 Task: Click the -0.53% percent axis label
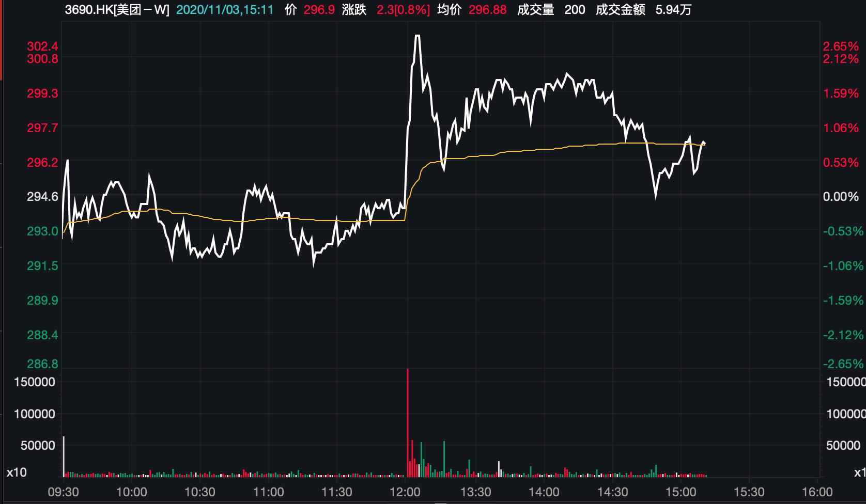click(x=843, y=231)
